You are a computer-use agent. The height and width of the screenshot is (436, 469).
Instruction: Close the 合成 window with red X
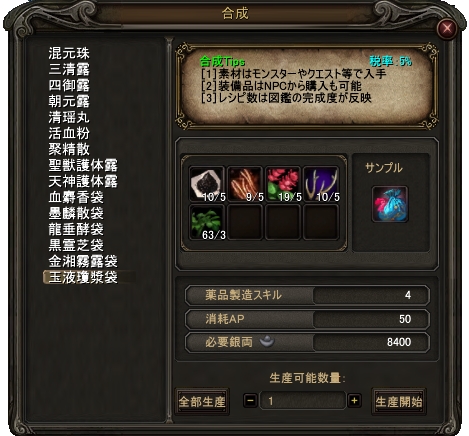[447, 28]
